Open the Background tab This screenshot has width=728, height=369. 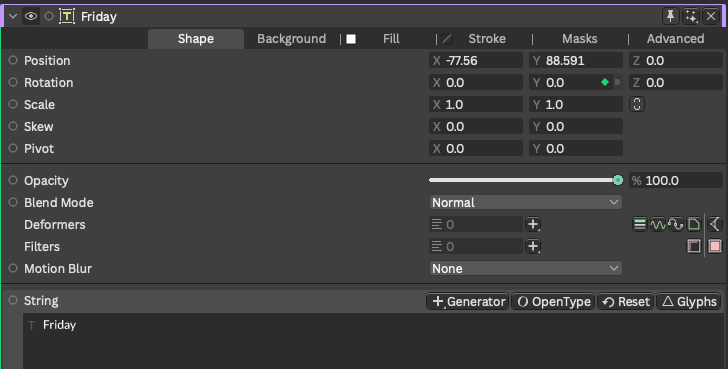click(x=292, y=39)
